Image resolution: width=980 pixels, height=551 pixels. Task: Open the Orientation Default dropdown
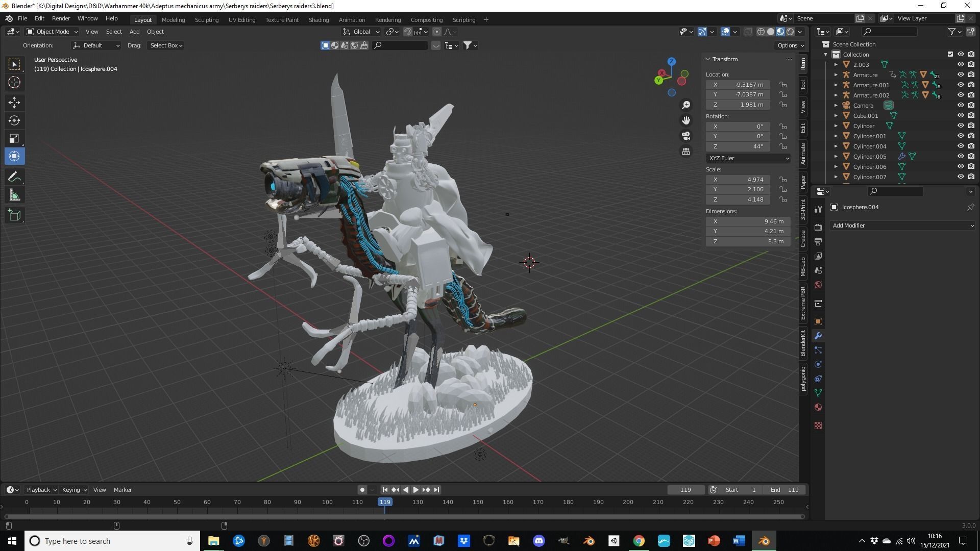(x=96, y=45)
